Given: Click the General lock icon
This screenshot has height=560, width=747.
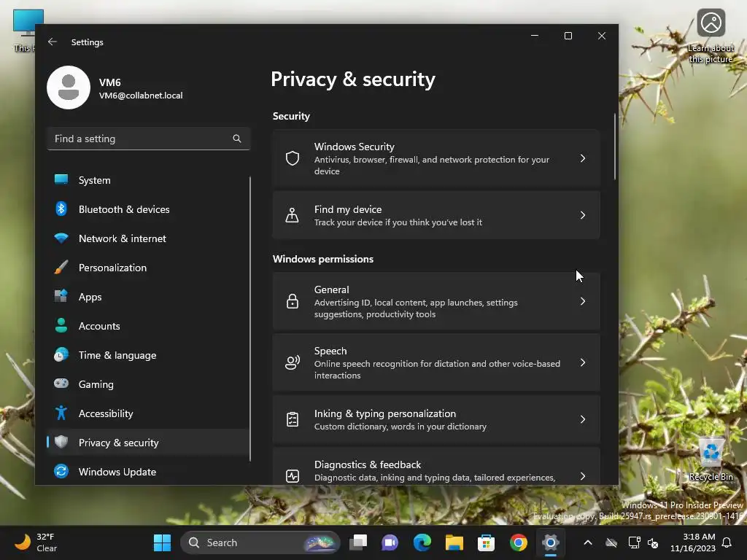Looking at the screenshot, I should pos(293,301).
